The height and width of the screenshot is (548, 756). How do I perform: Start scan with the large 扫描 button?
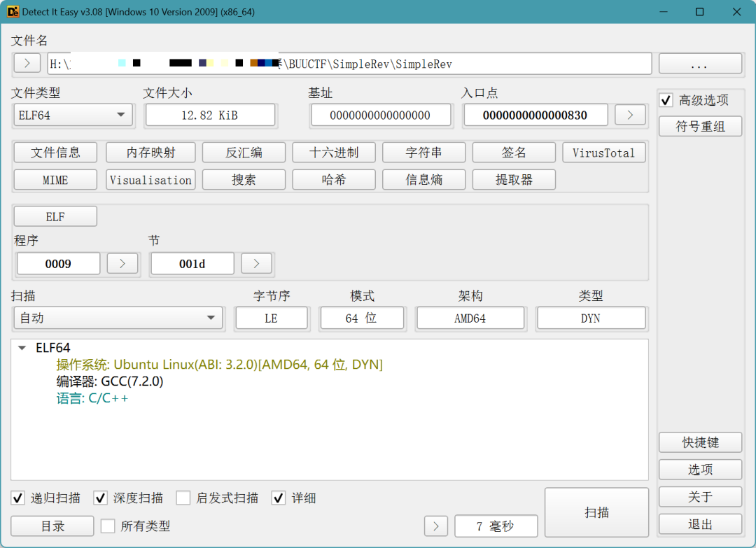click(x=596, y=512)
